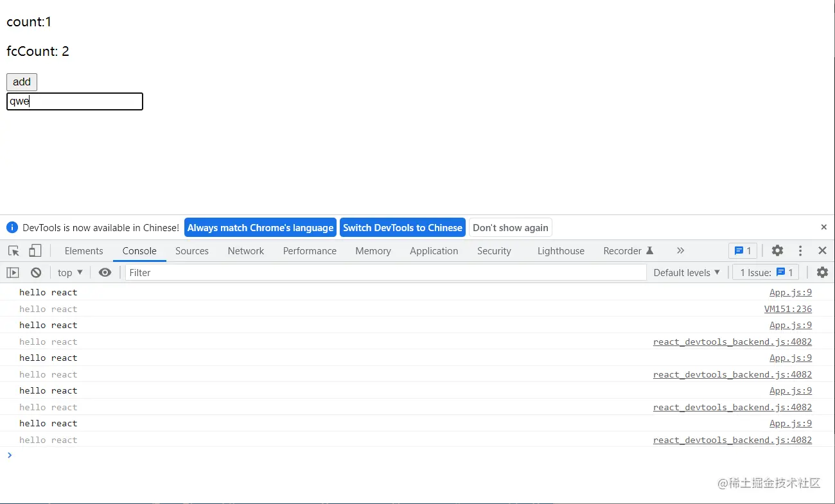Open the Default levels dropdown
This screenshot has height=504, width=835.
687,273
